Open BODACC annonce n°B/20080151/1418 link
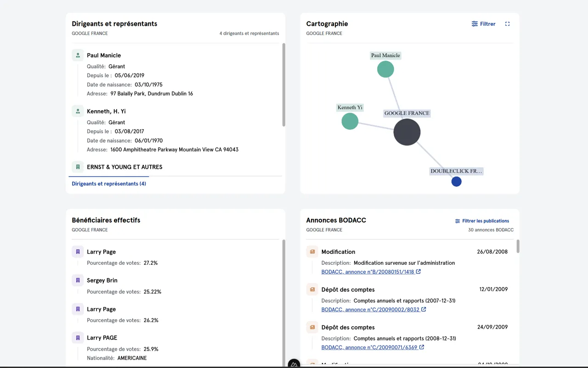 pos(371,272)
